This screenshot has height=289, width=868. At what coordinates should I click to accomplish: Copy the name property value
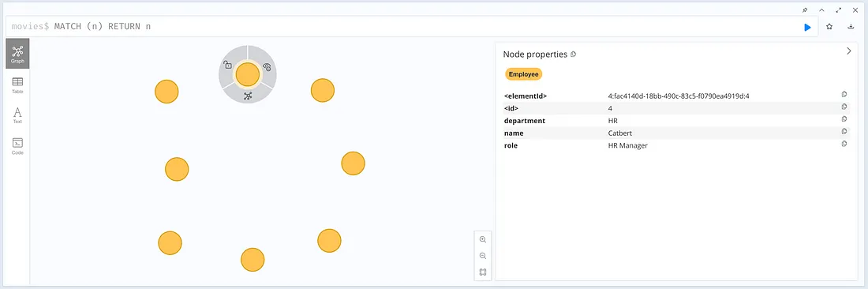tap(844, 132)
